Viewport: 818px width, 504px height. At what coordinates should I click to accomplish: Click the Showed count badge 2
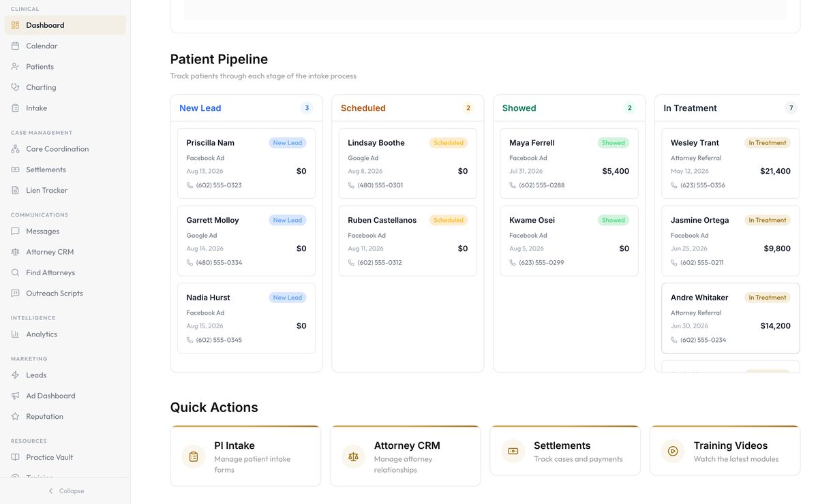[630, 108]
